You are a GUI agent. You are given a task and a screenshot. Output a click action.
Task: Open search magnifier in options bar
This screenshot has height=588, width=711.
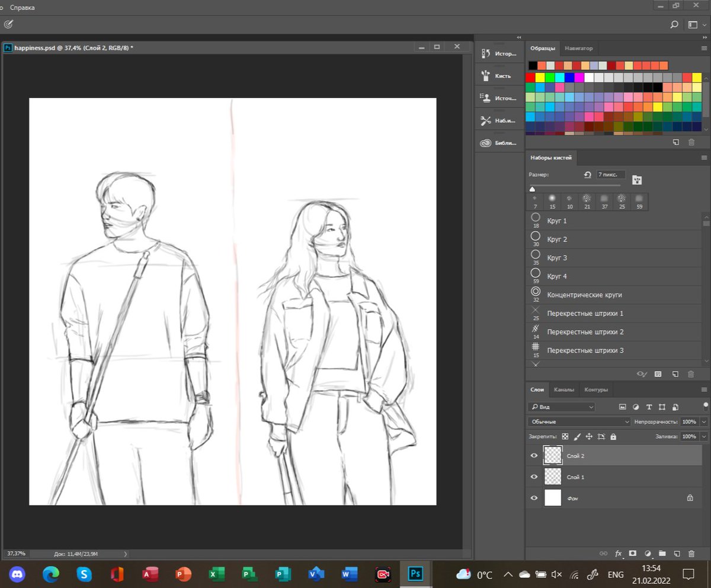coord(674,25)
